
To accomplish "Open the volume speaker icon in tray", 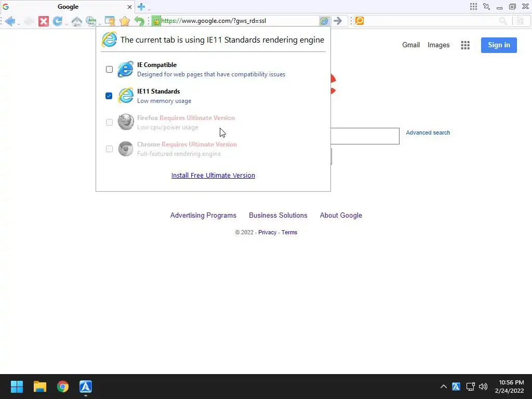I will point(483,387).
